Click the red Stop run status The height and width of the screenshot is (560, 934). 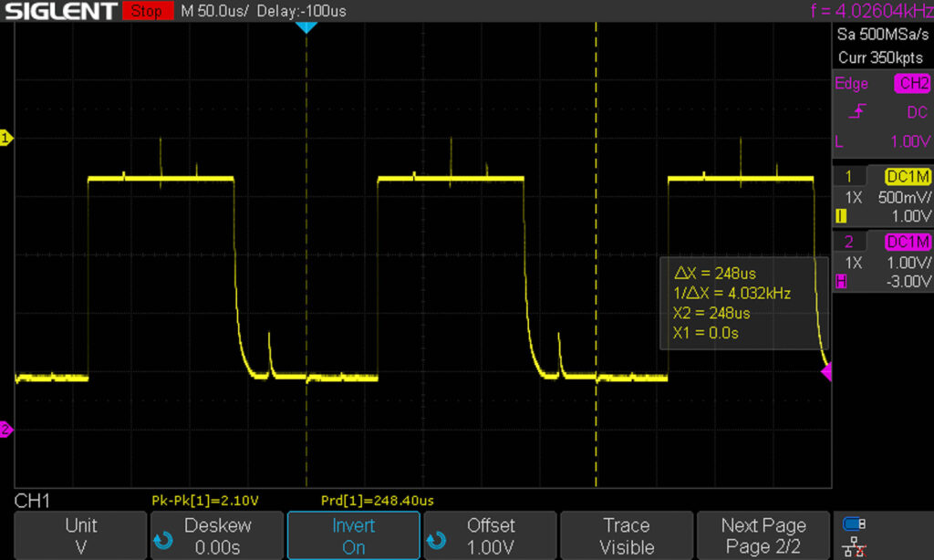pos(147,11)
